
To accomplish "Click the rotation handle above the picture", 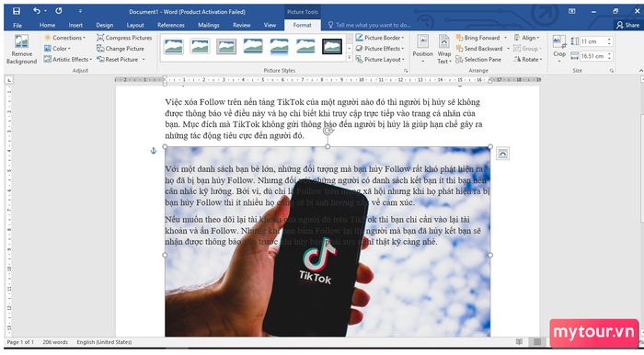I will point(328,131).
